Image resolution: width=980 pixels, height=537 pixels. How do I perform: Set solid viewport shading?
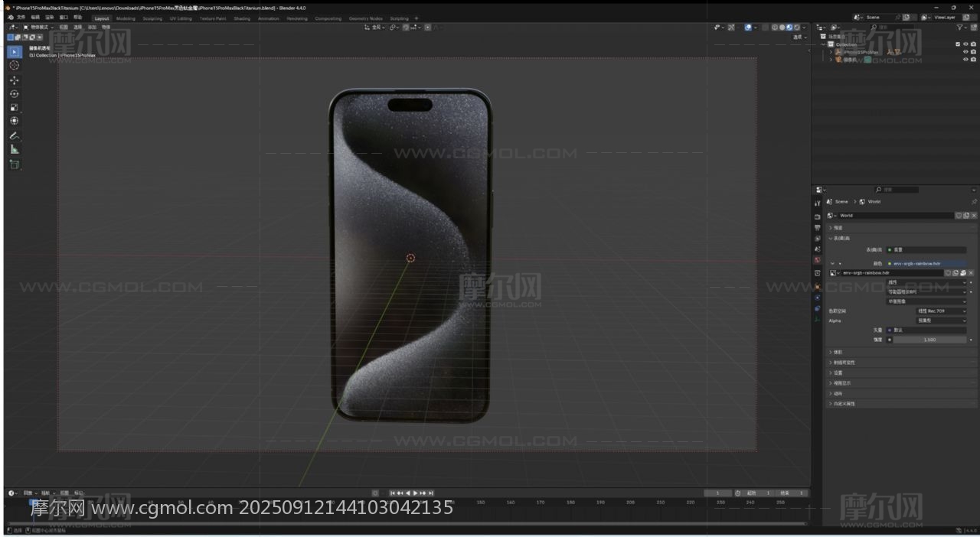pyautogui.click(x=782, y=28)
